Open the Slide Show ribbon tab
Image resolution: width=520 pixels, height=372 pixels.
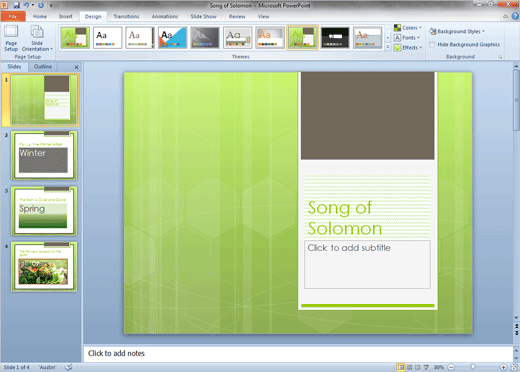(203, 16)
